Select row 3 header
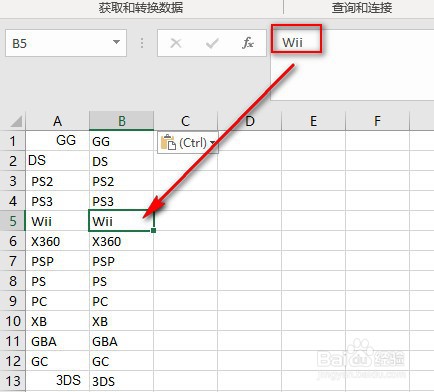 click(x=13, y=181)
